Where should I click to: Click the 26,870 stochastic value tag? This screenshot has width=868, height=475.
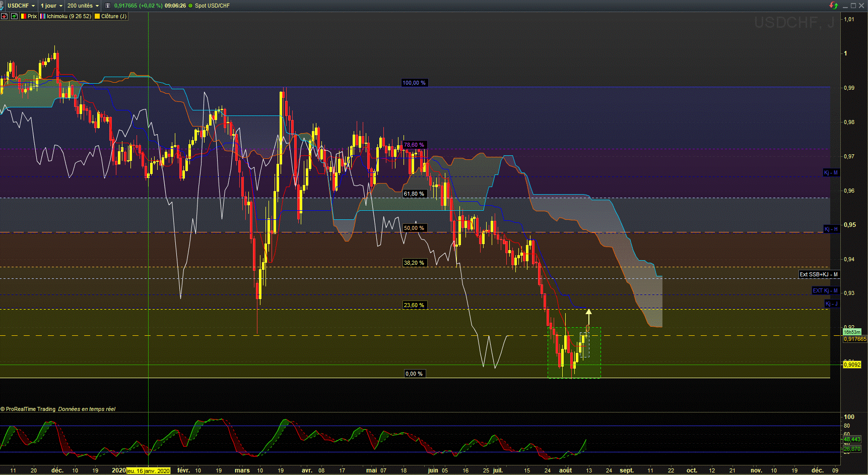tap(852, 449)
